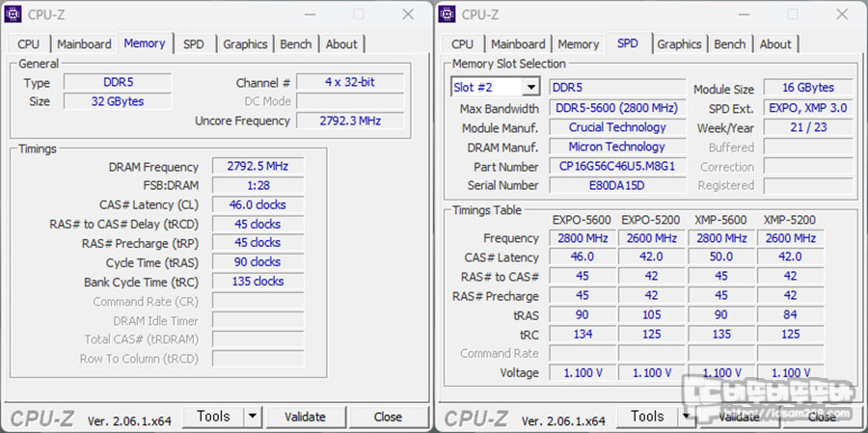The image size is (868, 433).
Task: Click the EXPO-5200 column header
Action: [651, 220]
